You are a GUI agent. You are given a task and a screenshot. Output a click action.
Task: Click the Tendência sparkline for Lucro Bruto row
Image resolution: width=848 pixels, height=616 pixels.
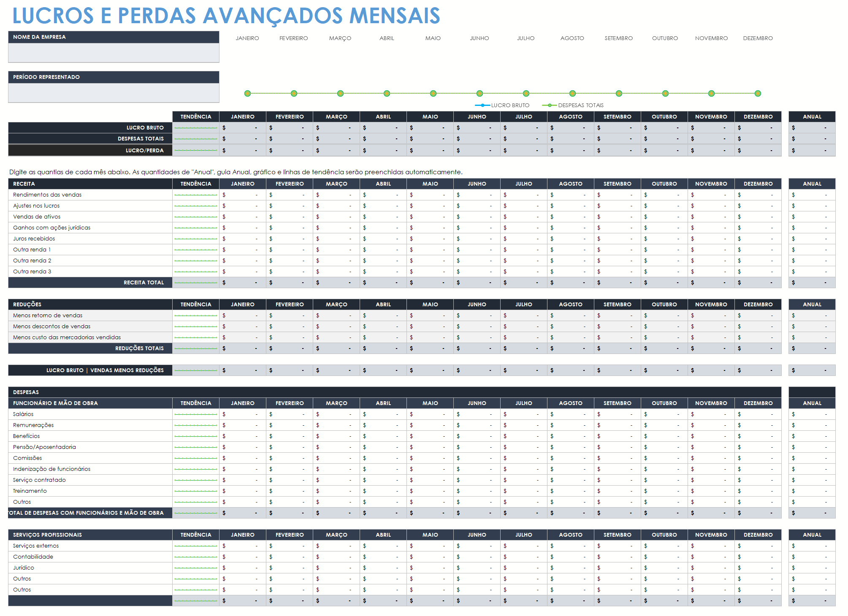196,127
